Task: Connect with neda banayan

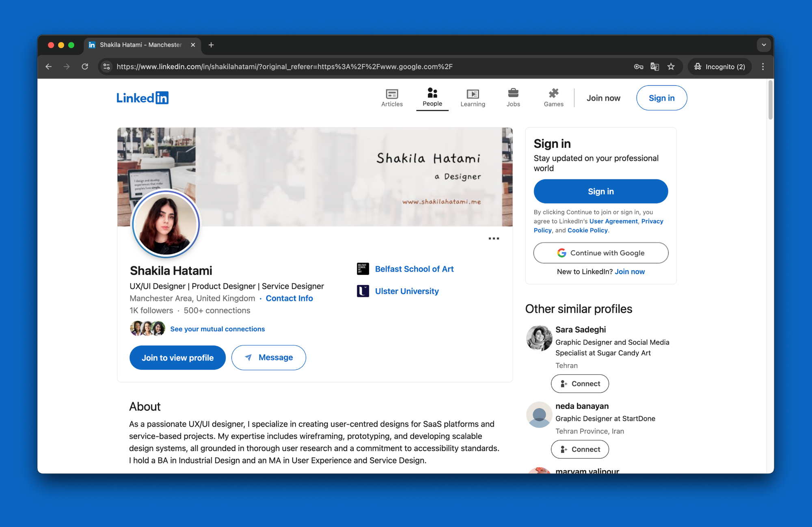Action: pyautogui.click(x=580, y=449)
